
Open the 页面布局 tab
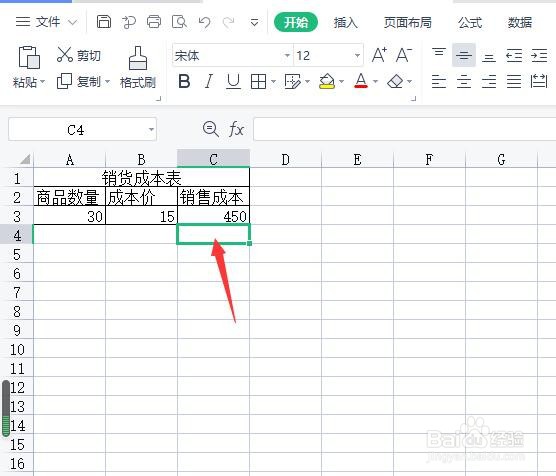[x=408, y=23]
